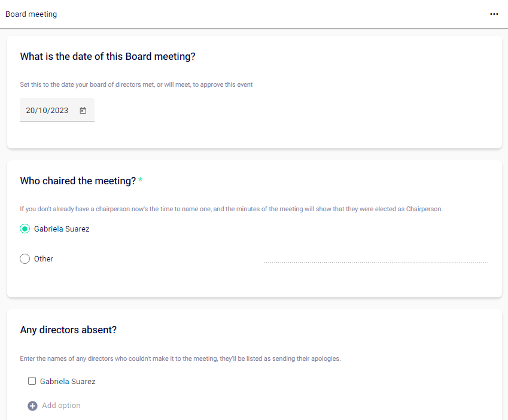
Task: Click the Add option text
Action: [61, 406]
